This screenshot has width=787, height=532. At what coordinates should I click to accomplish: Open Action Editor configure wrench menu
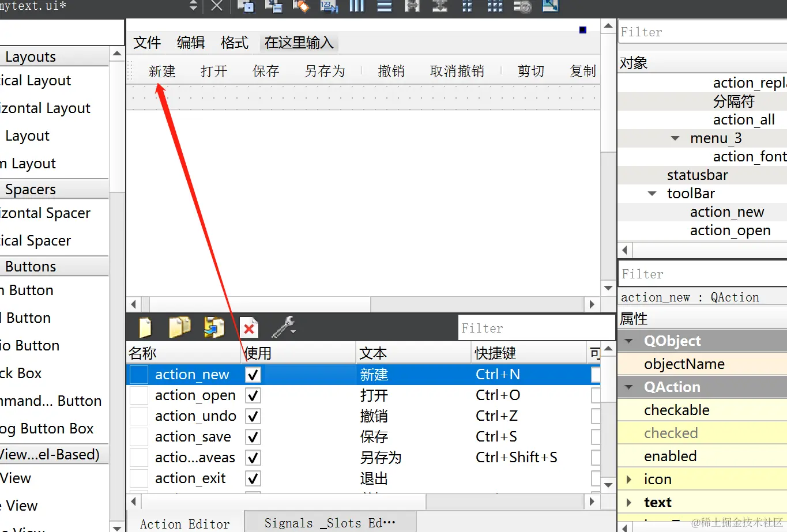coord(283,327)
